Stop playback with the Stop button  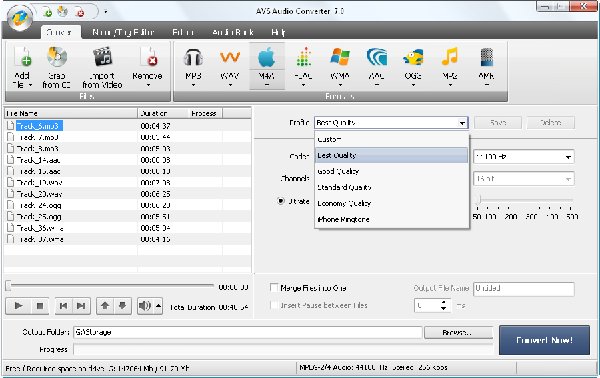(x=39, y=306)
